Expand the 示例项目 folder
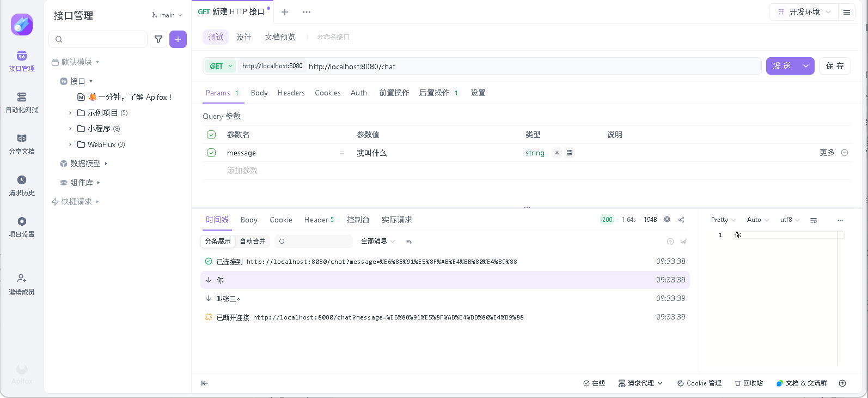Viewport: 868px width, 398px height. (70, 113)
